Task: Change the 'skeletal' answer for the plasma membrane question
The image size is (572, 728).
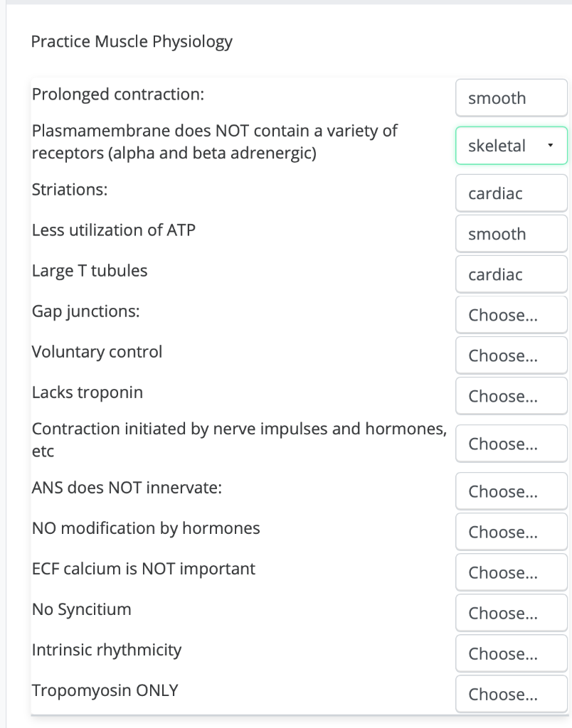Action: click(511, 145)
